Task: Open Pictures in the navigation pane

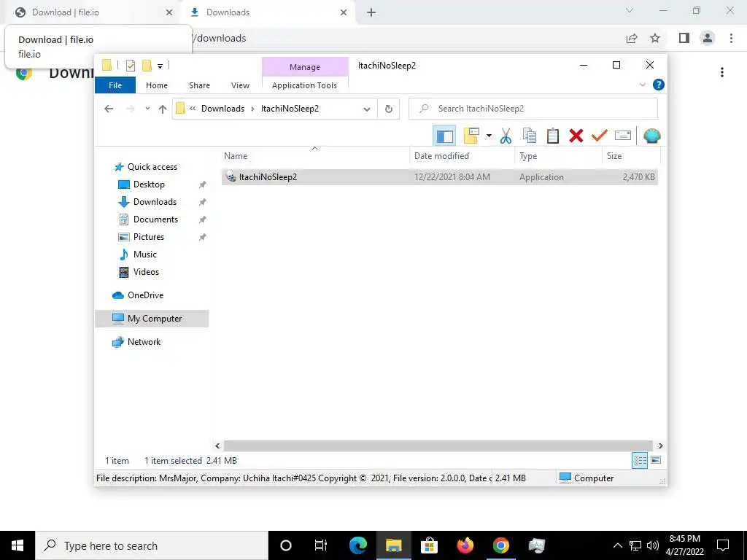Action: pos(149,237)
